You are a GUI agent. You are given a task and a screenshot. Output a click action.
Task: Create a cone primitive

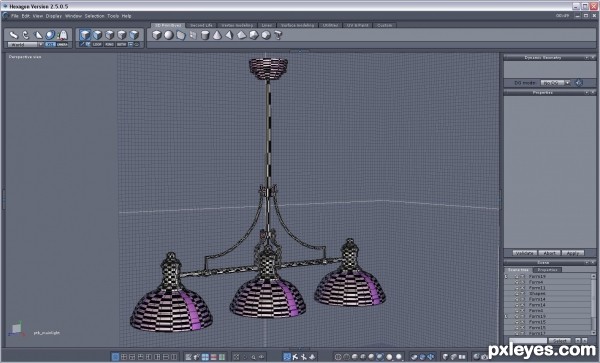pyautogui.click(x=217, y=35)
